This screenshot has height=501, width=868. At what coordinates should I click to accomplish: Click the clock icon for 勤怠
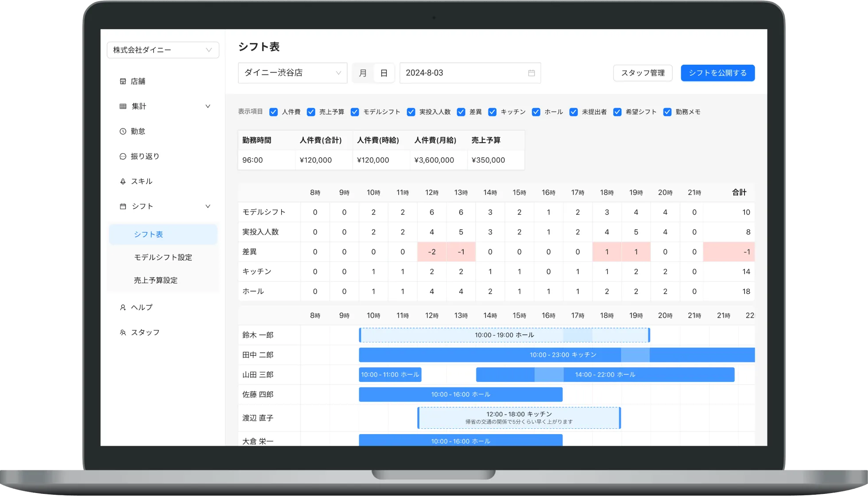coord(123,131)
